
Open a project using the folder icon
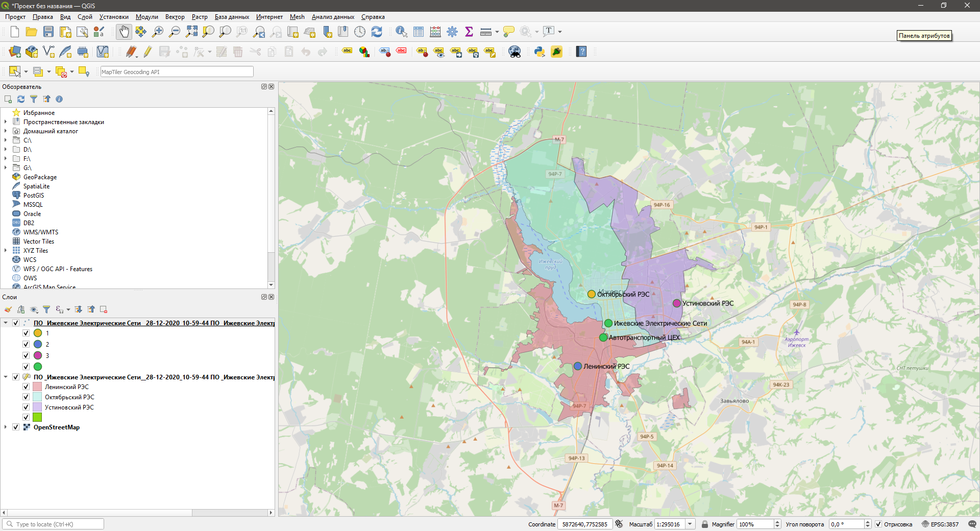coord(32,32)
